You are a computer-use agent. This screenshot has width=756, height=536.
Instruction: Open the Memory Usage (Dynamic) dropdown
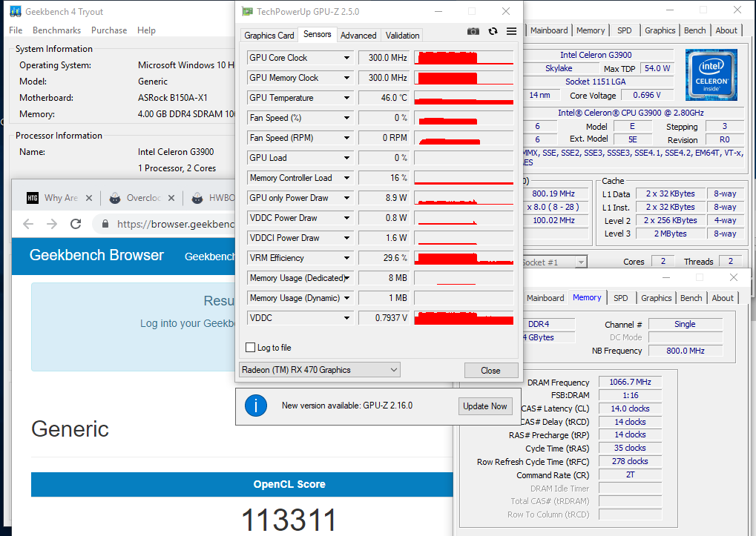346,298
